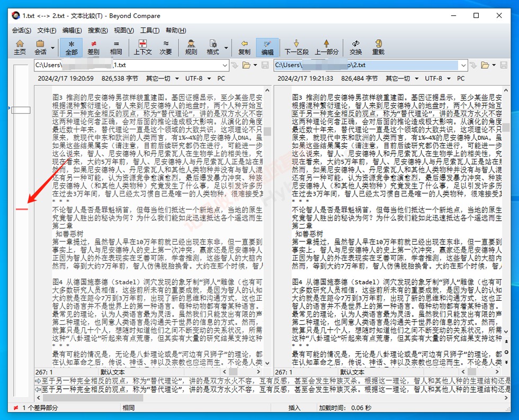Open the 视图(V) menu

(124, 30)
